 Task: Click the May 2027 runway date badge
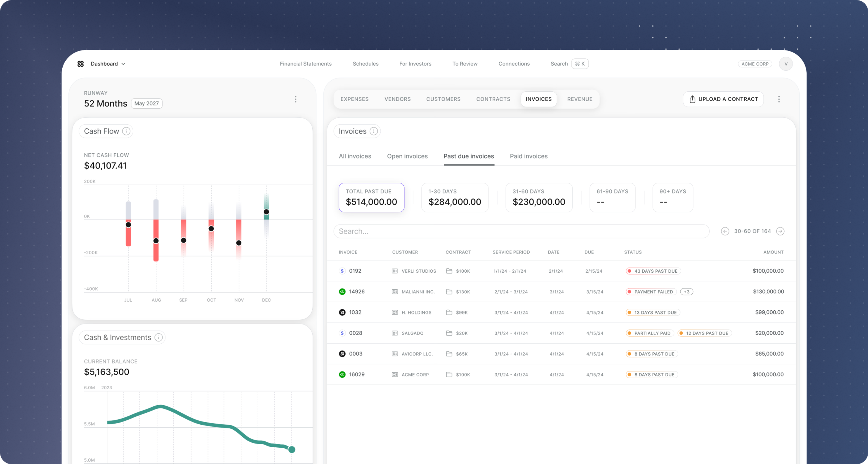pyautogui.click(x=146, y=104)
